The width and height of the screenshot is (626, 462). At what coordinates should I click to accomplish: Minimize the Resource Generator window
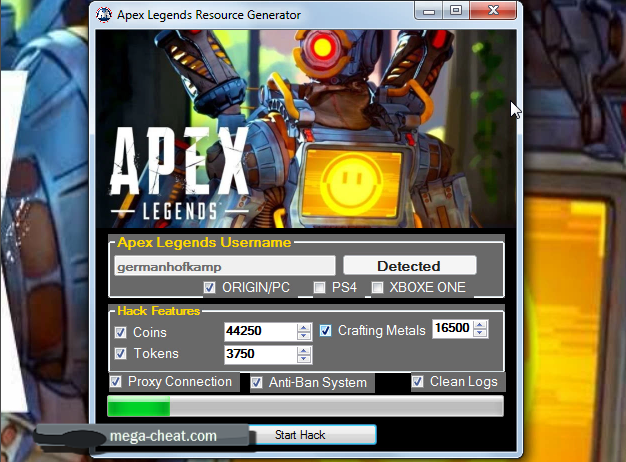point(429,11)
